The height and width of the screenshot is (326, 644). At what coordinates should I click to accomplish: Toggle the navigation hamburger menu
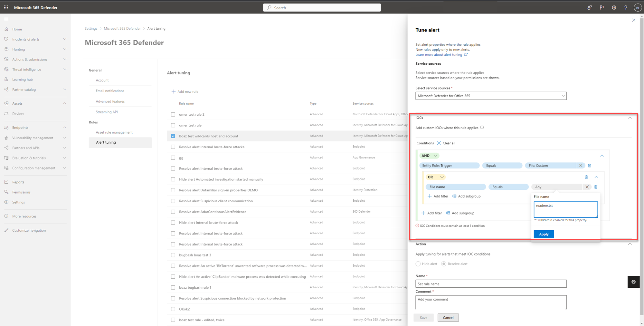coord(6,19)
